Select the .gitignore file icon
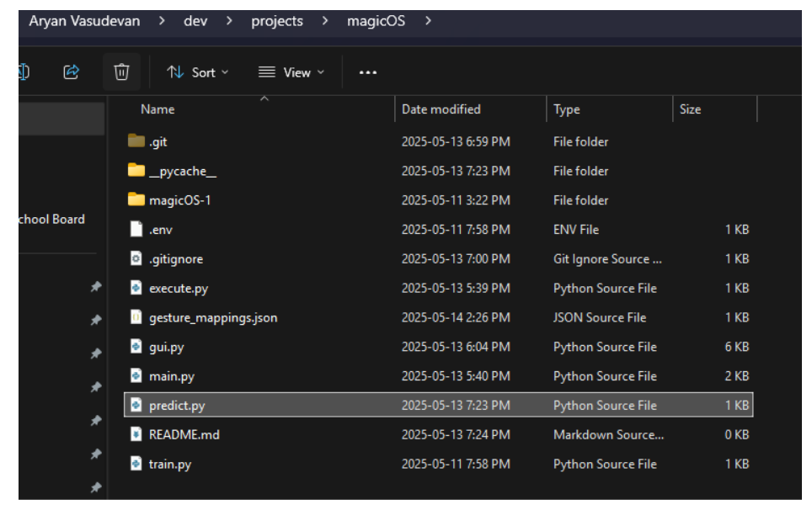The height and width of the screenshot is (510, 812). coord(136,258)
